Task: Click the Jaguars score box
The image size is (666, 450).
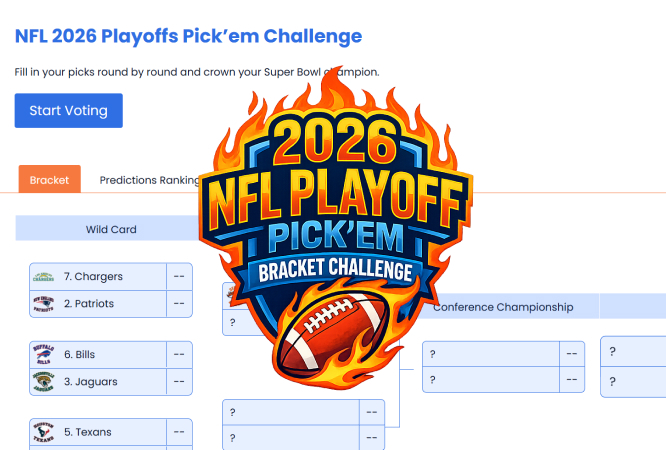Action: 179,381
